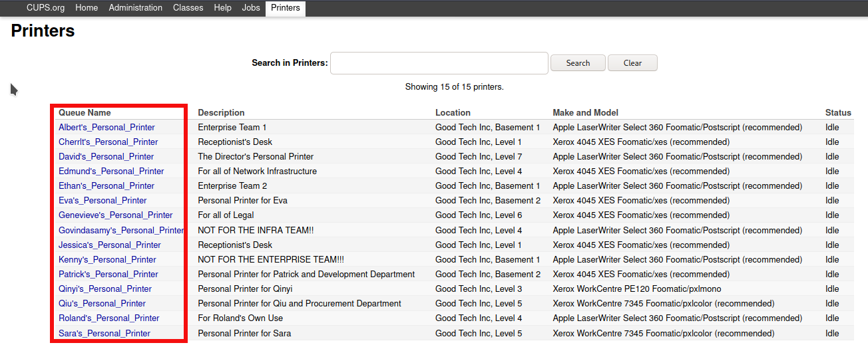Switch to the Classes tab
Viewport: 868px width, 347px height.
click(188, 8)
